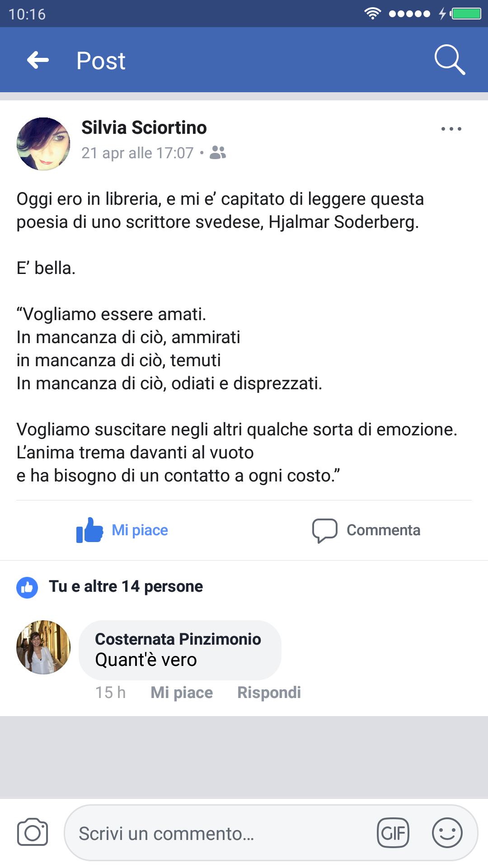Viewport: 488px width, 868px height.
Task: Open the GIF picker
Action: (393, 833)
